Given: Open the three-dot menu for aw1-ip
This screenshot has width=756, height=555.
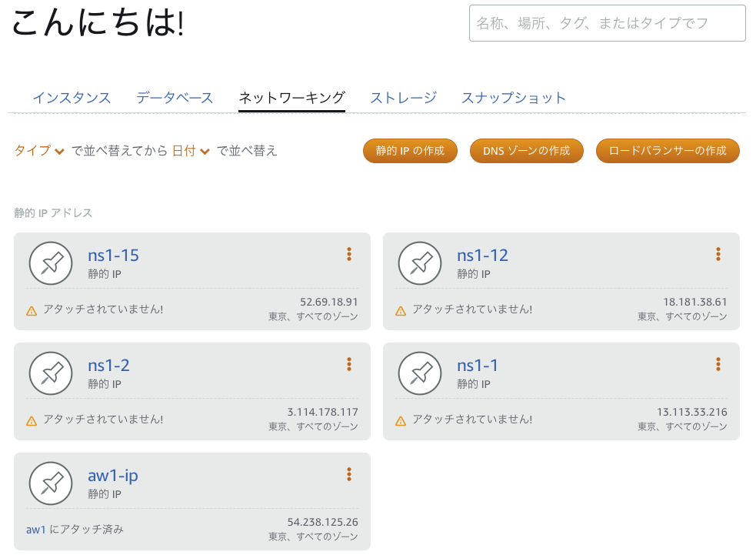Looking at the screenshot, I should tap(349, 474).
